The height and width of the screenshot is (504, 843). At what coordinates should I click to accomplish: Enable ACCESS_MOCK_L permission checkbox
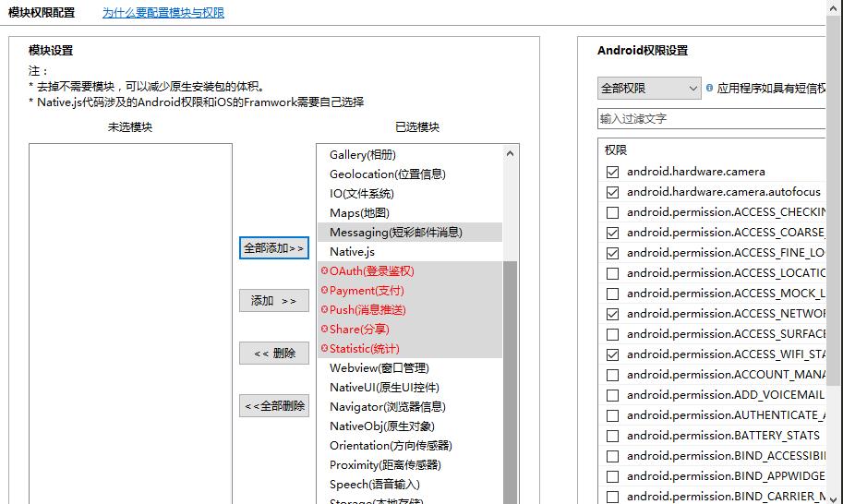click(x=612, y=294)
